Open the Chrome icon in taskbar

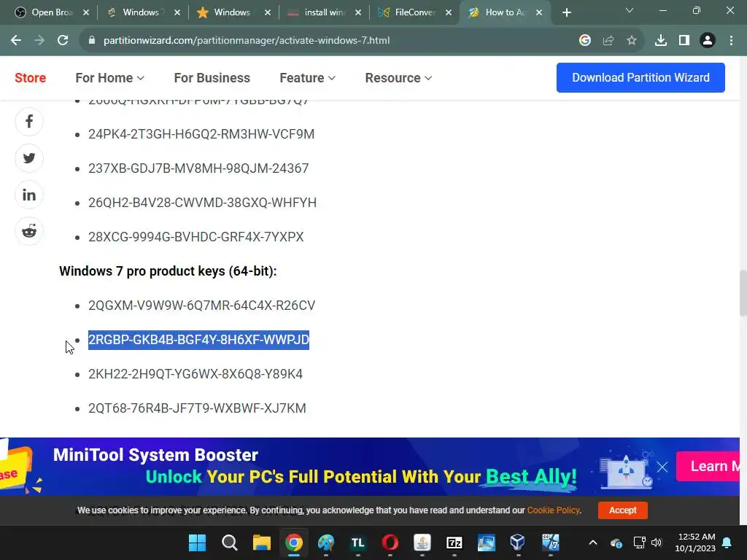(x=294, y=542)
